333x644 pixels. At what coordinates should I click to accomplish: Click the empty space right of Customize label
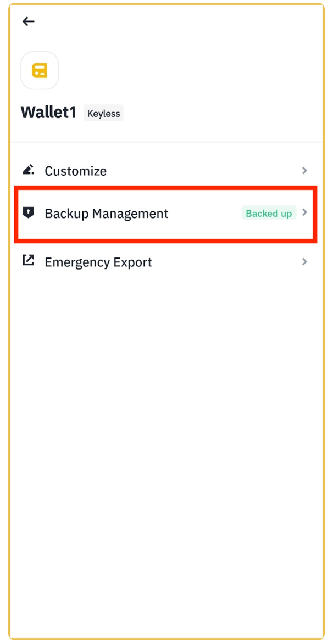tap(203, 171)
